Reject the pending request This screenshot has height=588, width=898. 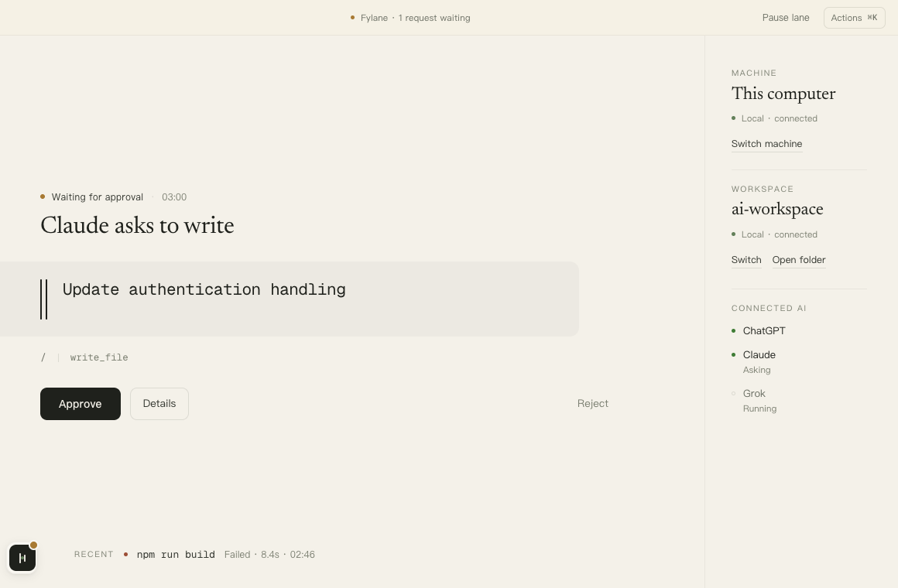(x=593, y=404)
